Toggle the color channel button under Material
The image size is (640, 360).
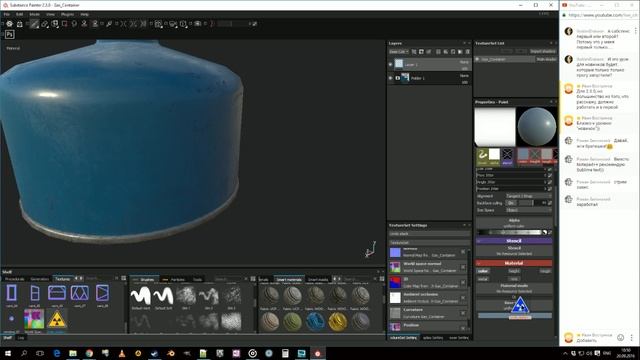483,271
